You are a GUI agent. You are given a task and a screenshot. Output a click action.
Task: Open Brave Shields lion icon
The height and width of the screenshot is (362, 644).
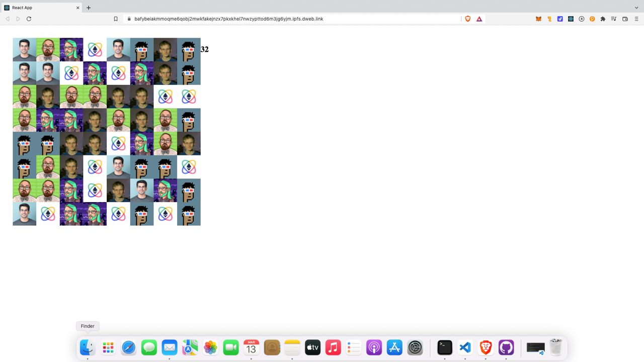[468, 19]
